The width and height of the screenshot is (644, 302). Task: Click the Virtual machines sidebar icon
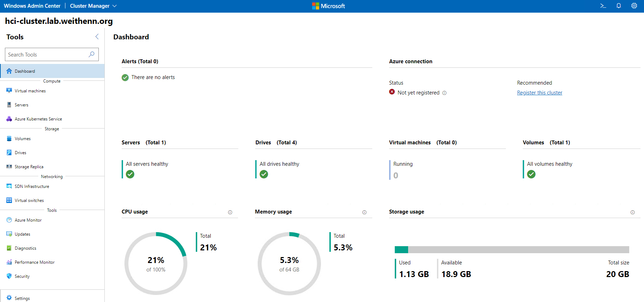click(9, 91)
